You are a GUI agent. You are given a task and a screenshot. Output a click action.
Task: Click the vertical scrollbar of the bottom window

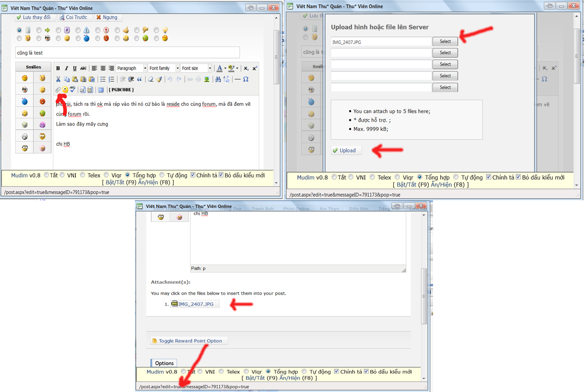424,297
